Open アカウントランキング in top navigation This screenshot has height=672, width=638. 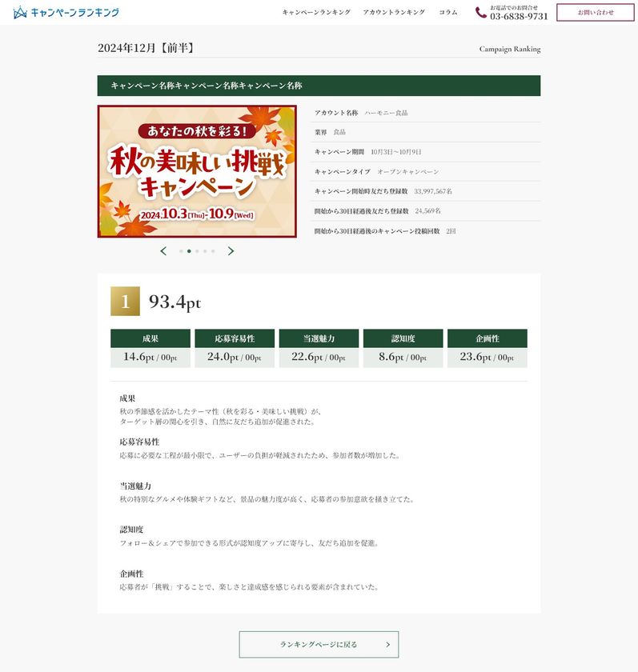394,13
